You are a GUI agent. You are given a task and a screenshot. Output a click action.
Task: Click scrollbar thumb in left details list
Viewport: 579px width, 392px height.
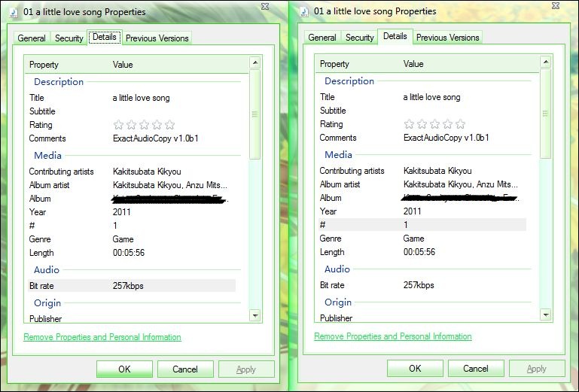[x=255, y=114]
